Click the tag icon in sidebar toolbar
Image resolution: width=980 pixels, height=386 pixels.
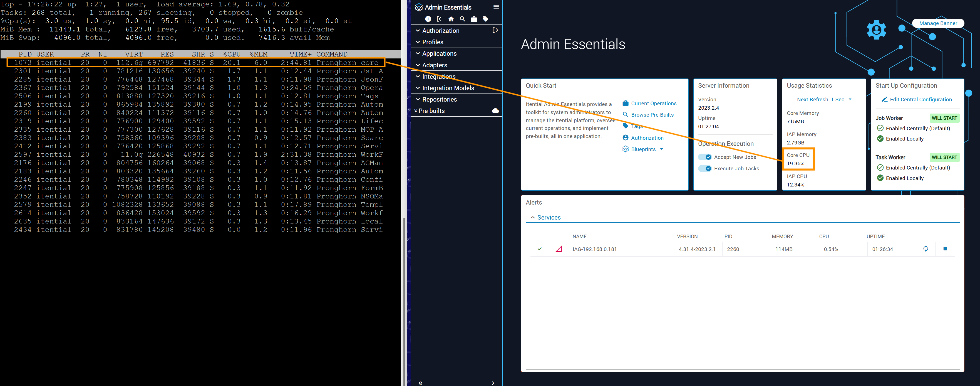pyautogui.click(x=485, y=19)
